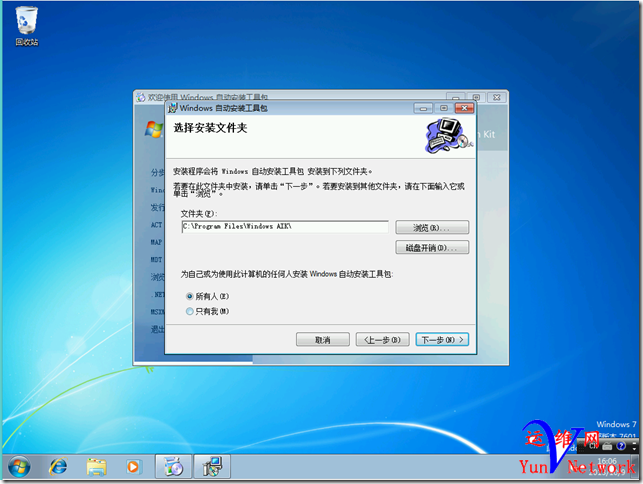Image resolution: width=643 pixels, height=484 pixels.
Task: Click the folder path input field
Action: click(285, 227)
